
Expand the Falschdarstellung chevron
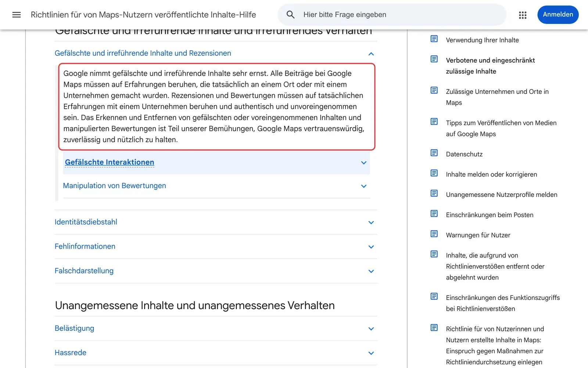371,271
